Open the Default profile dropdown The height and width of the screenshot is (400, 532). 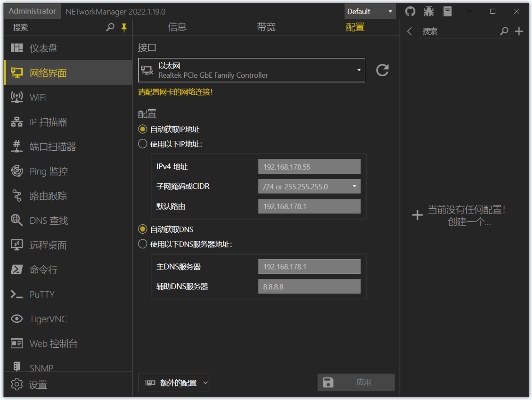(x=370, y=11)
